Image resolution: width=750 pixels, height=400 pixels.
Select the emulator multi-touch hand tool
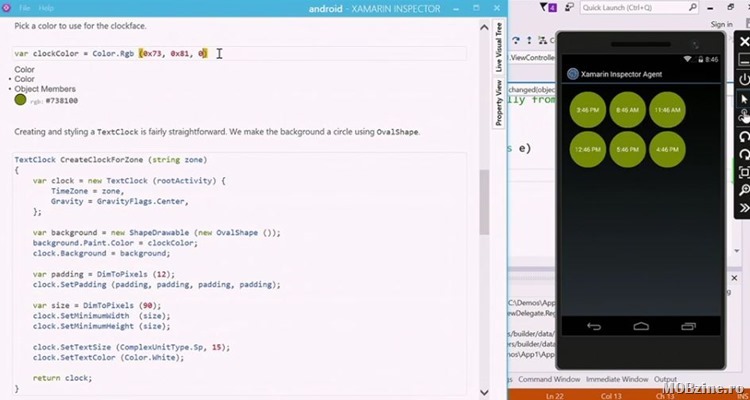click(x=744, y=116)
